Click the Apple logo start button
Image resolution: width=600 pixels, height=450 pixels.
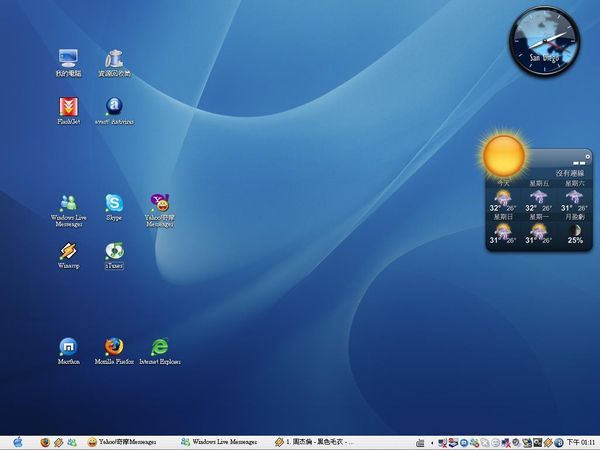[x=18, y=442]
